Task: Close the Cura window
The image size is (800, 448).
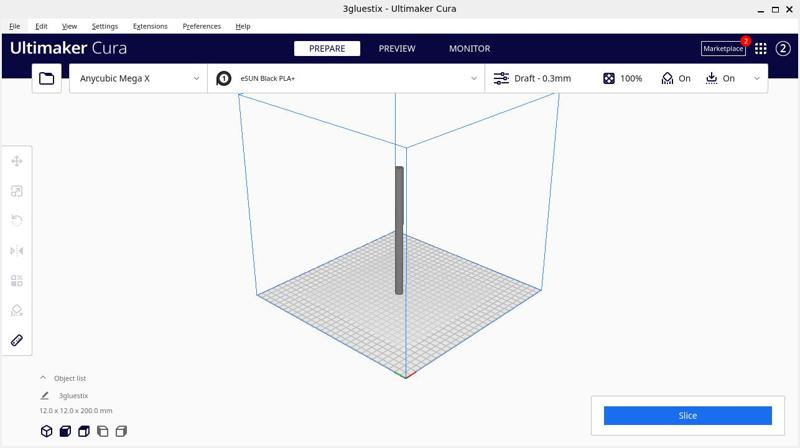Action: tap(789, 9)
